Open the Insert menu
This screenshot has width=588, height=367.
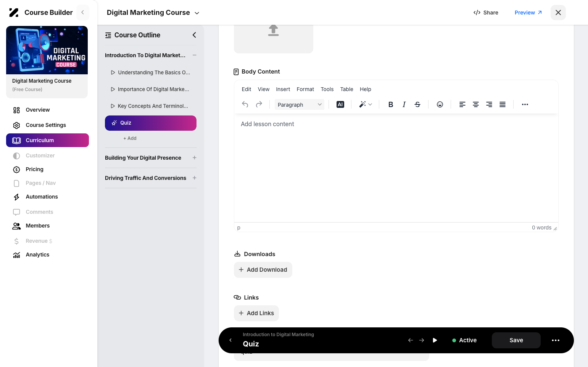pyautogui.click(x=283, y=89)
